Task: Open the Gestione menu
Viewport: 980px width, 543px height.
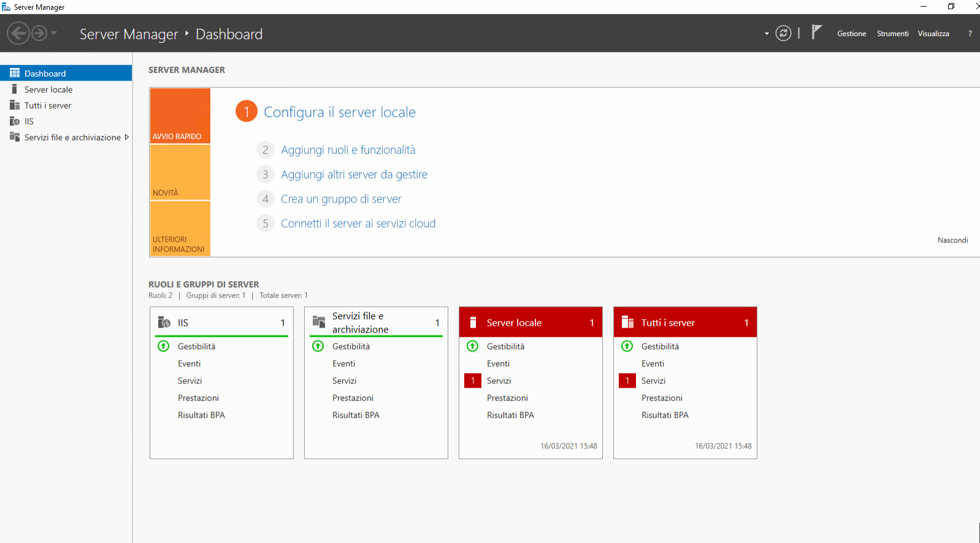Action: pyautogui.click(x=851, y=34)
